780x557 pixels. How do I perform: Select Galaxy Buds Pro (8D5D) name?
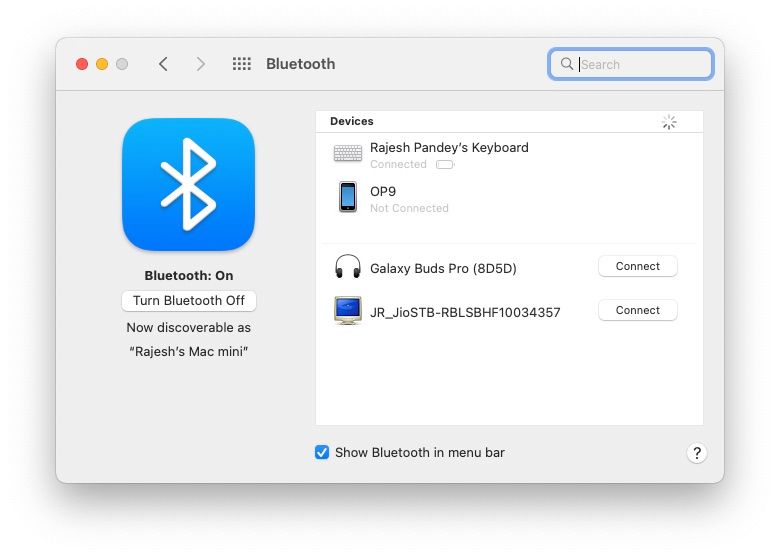[x=443, y=269]
